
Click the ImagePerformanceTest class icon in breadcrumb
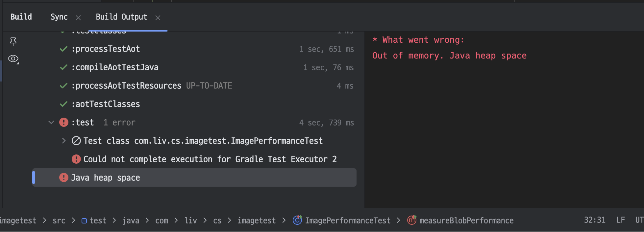(297, 220)
